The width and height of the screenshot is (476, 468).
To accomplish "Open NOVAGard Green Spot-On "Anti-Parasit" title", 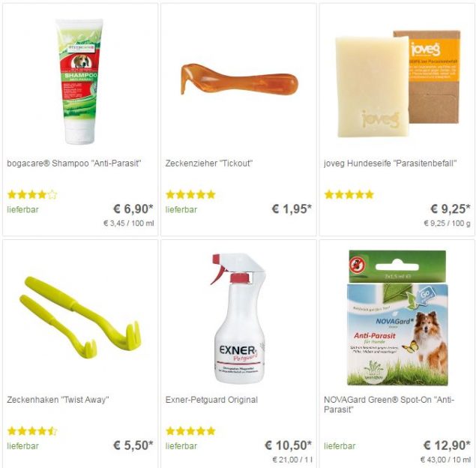I will tap(389, 404).
